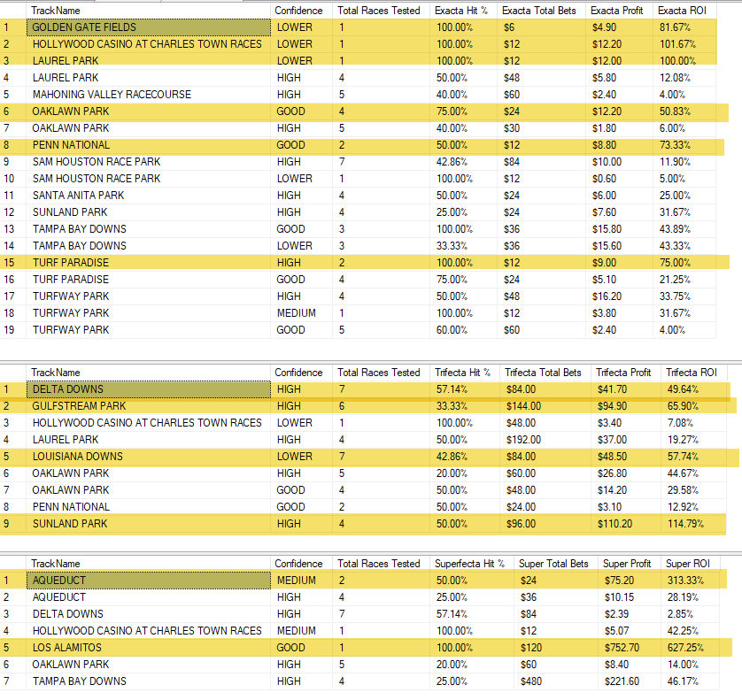Viewport: 742px width, 700px height.
Task: Click the Trifecta Total Bets column header
Action: click(x=544, y=373)
